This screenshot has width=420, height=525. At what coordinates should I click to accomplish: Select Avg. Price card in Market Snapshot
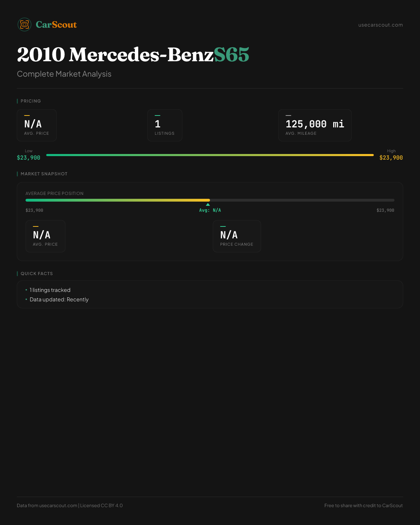coord(45,236)
